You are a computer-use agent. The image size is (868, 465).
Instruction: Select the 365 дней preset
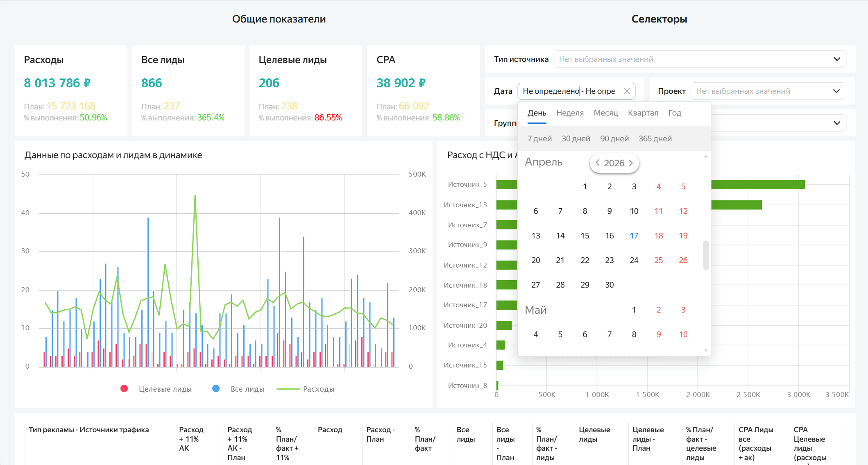655,138
